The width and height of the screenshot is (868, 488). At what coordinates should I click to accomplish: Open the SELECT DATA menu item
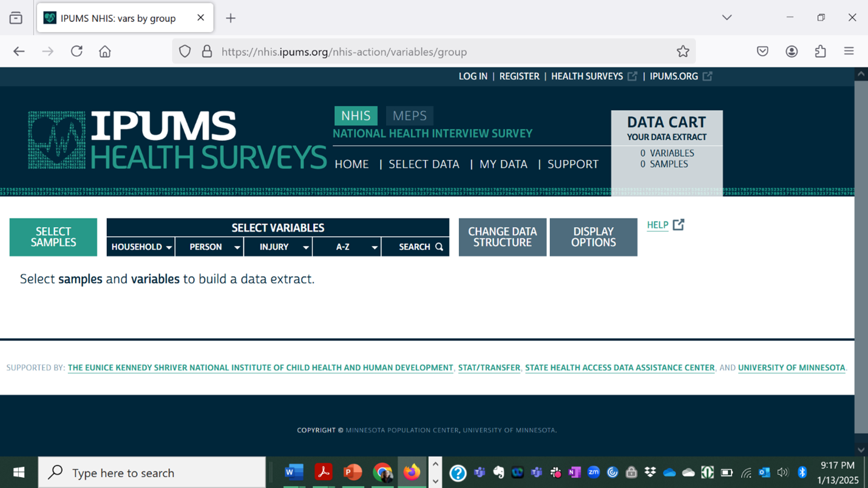[424, 164]
